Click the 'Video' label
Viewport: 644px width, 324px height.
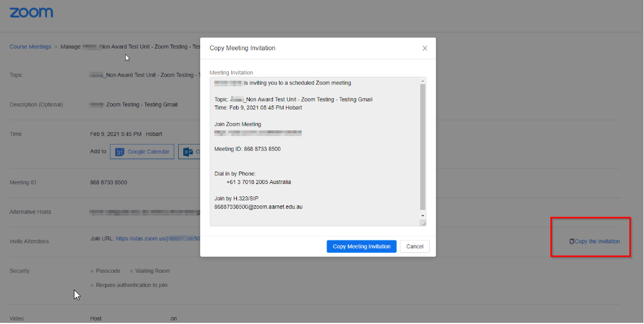click(x=17, y=319)
